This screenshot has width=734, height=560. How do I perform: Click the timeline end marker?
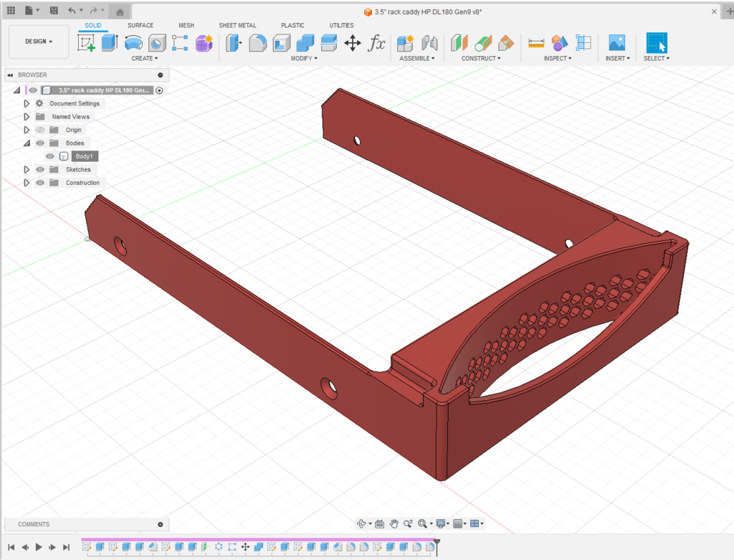(437, 541)
